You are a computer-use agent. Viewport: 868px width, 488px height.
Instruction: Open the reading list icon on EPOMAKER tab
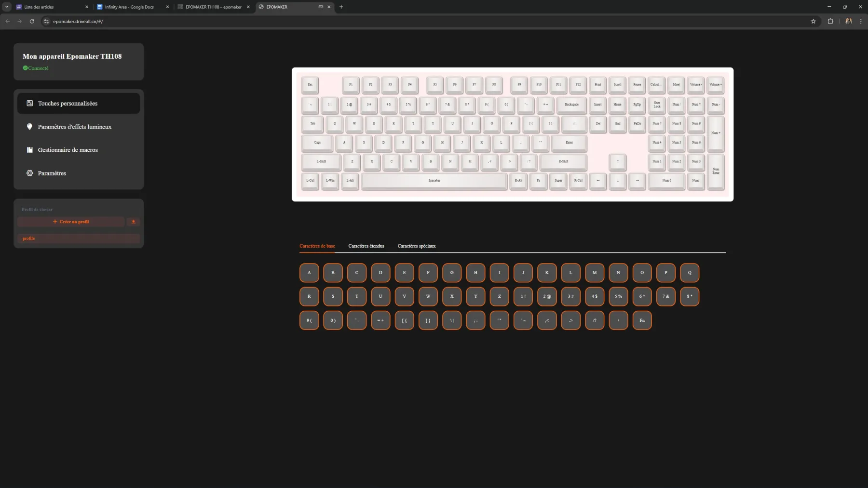point(320,7)
